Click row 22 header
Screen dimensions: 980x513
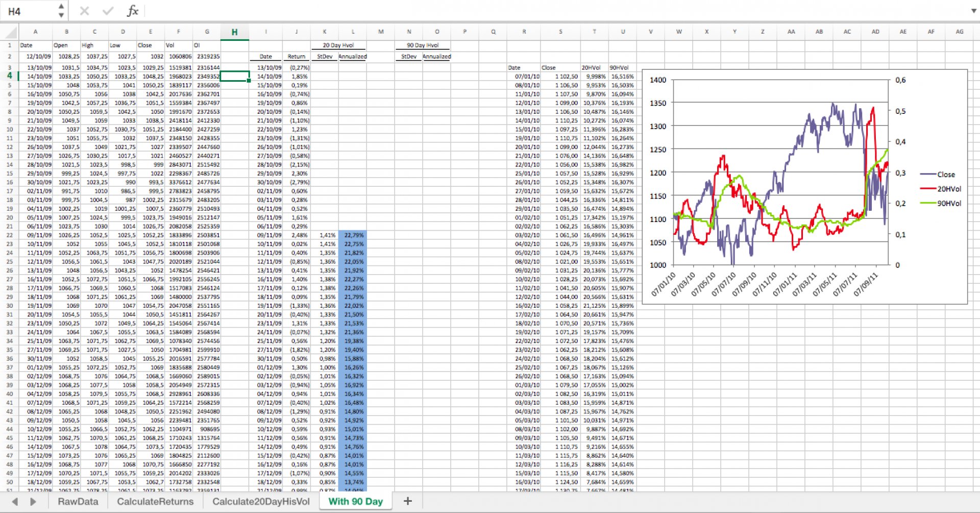coord(9,235)
